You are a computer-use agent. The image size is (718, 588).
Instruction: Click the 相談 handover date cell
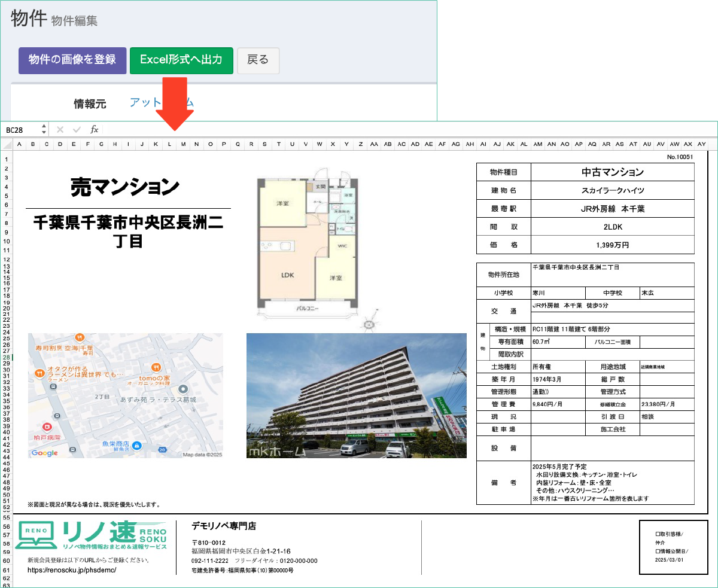pos(667,416)
